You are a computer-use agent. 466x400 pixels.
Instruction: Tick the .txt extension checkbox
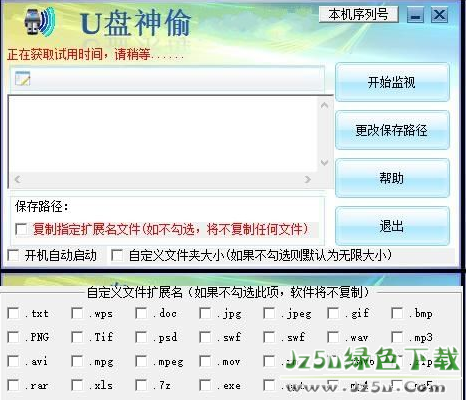(x=13, y=313)
